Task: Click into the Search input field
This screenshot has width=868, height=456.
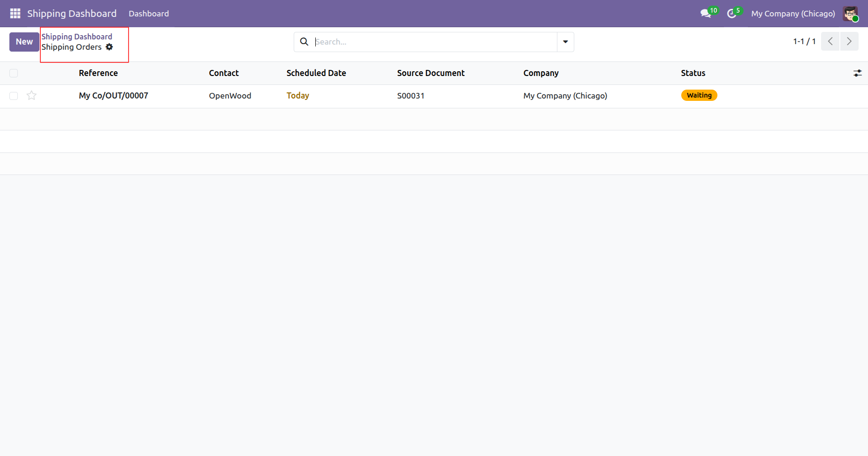Action: click(x=434, y=42)
